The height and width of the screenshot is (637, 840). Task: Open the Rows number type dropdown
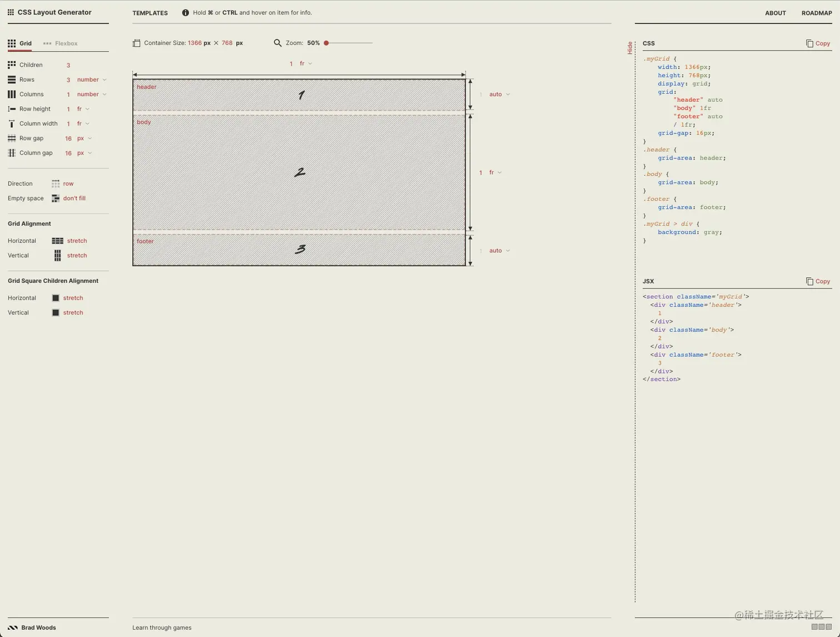tap(92, 79)
